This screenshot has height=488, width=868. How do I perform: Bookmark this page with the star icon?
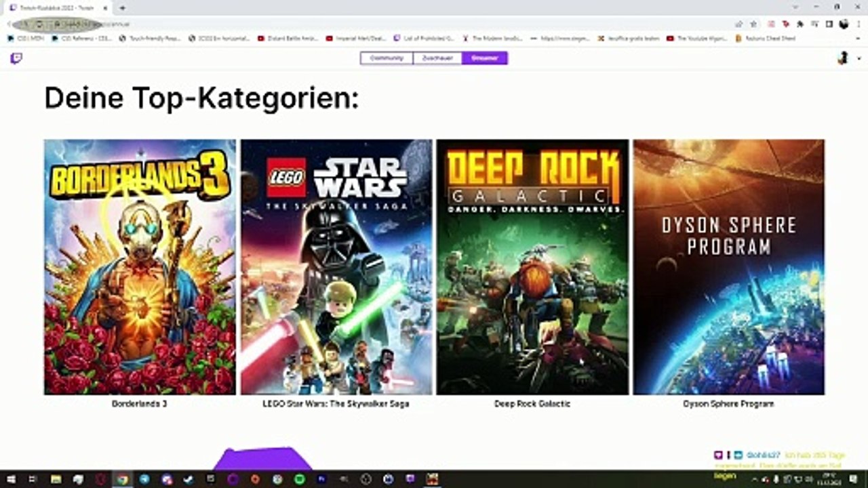coord(753,24)
